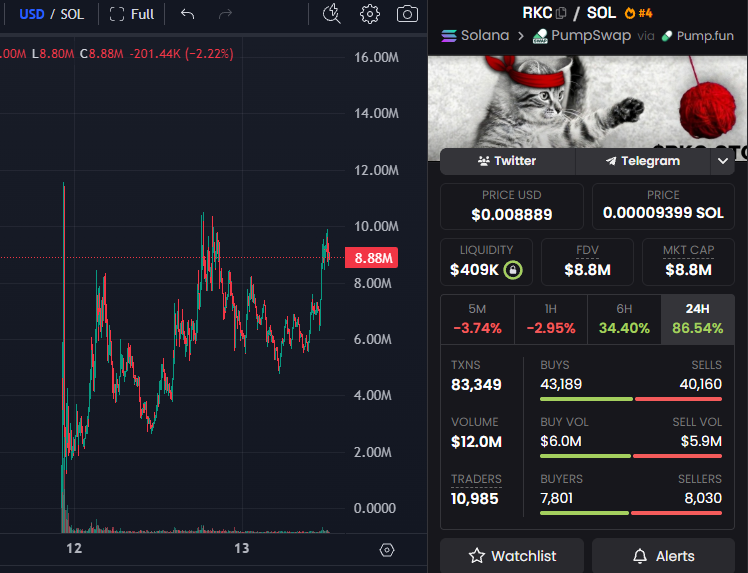Click the BUYERS value 7,801
This screenshot has width=748, height=573.
(556, 498)
